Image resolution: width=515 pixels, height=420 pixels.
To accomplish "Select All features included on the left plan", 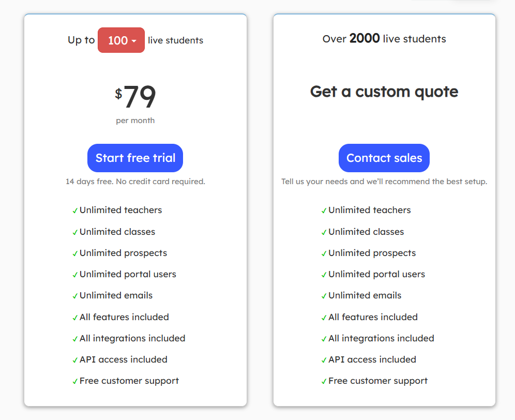I will click(124, 317).
